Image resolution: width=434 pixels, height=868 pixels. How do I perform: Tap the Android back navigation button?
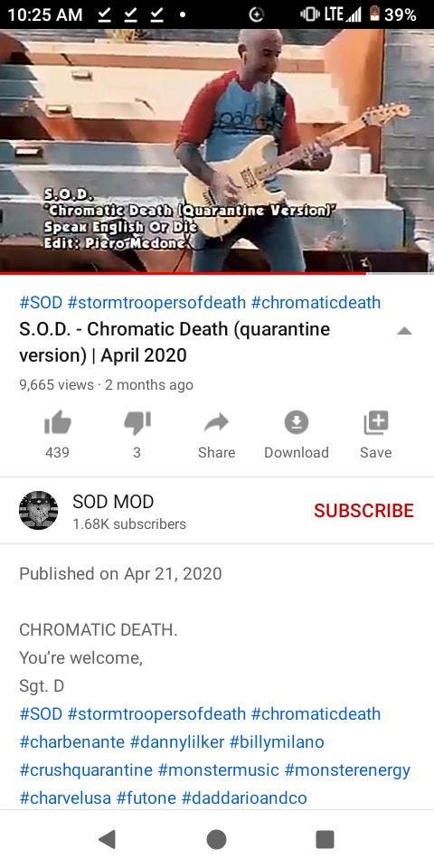pos(107,839)
